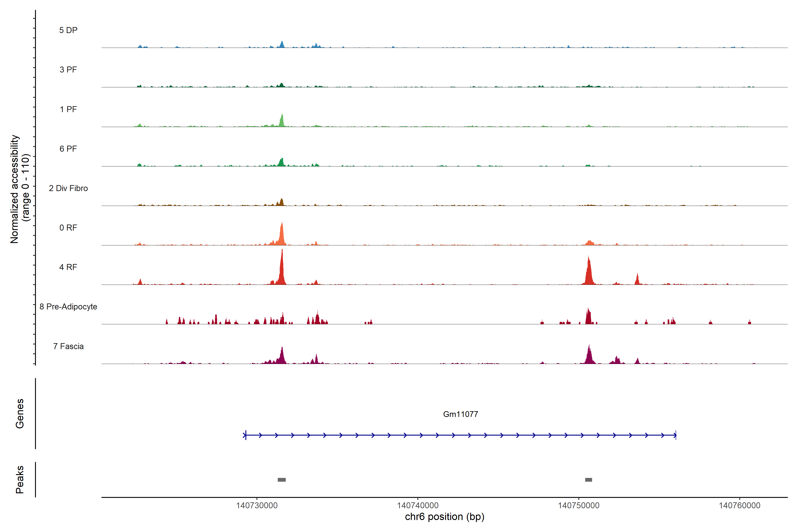Click the chr6 position (bp) axis title
Screen dimensions: 798x532
[444, 517]
